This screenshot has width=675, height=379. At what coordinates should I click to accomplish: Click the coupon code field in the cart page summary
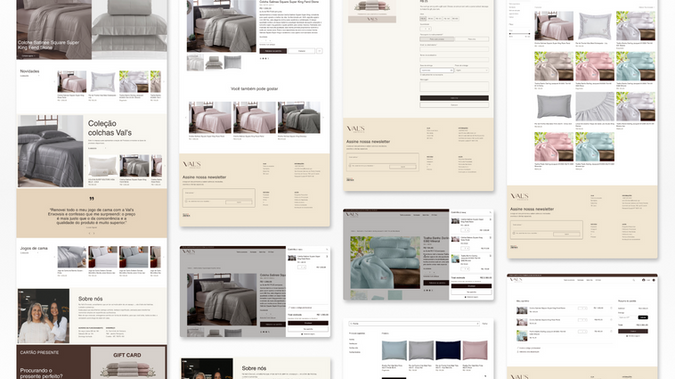point(628,317)
